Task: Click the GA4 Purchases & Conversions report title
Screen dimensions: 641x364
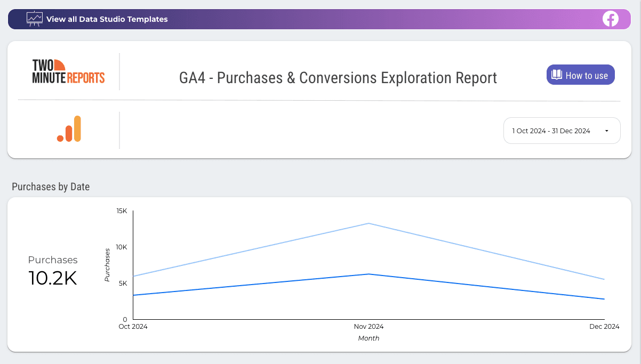Action: (337, 78)
